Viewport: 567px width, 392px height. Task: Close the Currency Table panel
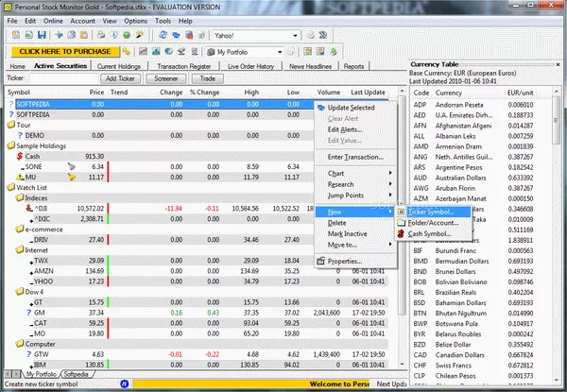[x=558, y=64]
